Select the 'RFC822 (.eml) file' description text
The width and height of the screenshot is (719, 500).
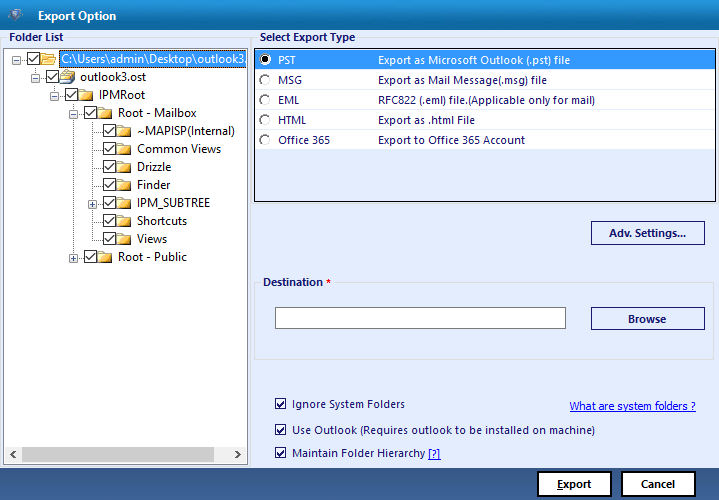tap(486, 100)
